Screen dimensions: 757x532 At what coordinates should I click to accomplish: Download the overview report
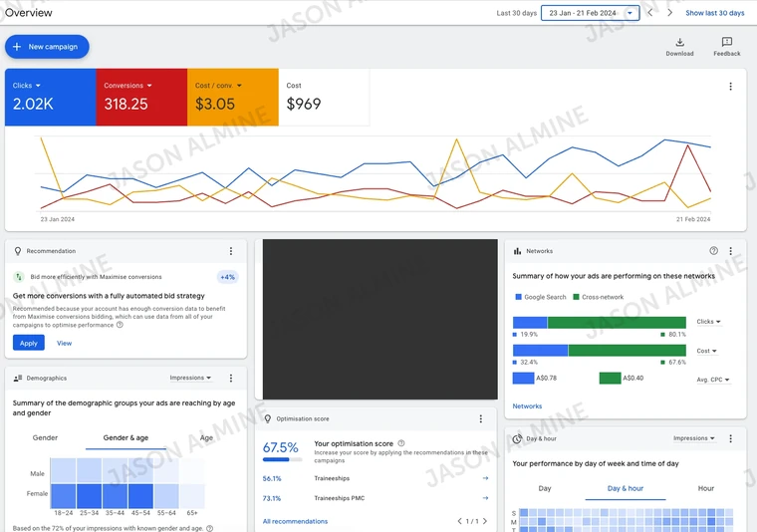679,47
